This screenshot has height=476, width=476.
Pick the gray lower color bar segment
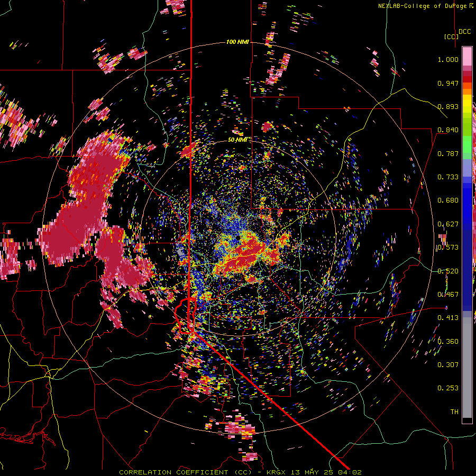pyautogui.click(x=467, y=368)
